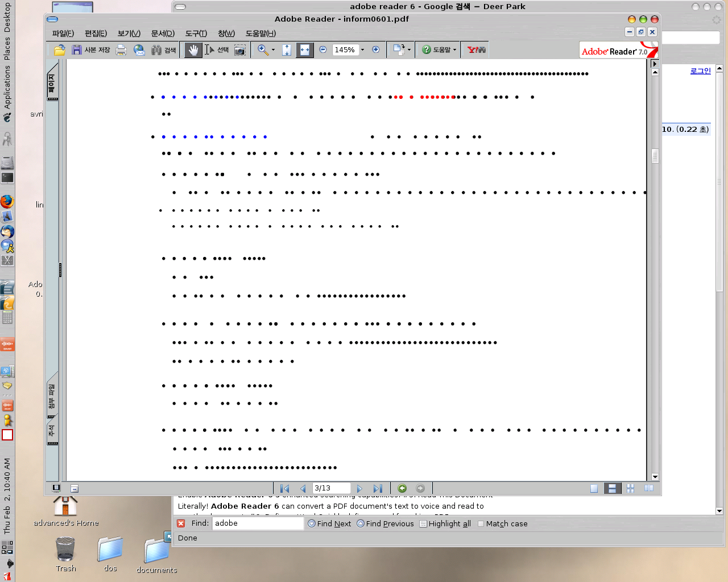Image resolution: width=728 pixels, height=582 pixels.
Task: Click the Yahoo search toolbar icon
Action: [477, 50]
